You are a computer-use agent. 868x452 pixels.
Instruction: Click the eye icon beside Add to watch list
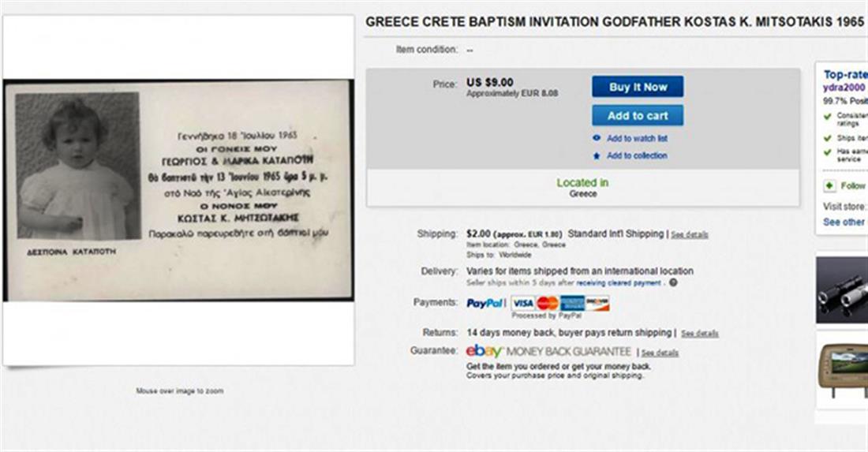pyautogui.click(x=597, y=138)
